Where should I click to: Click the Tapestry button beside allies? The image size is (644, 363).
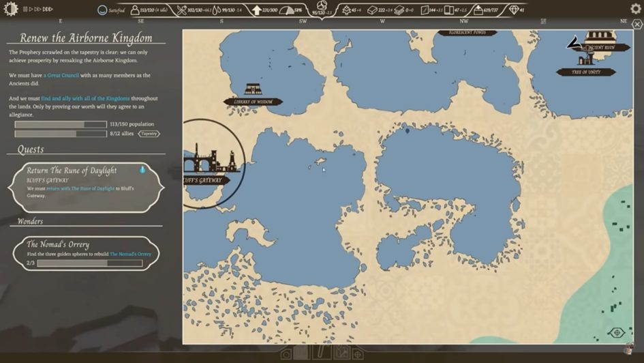point(149,134)
